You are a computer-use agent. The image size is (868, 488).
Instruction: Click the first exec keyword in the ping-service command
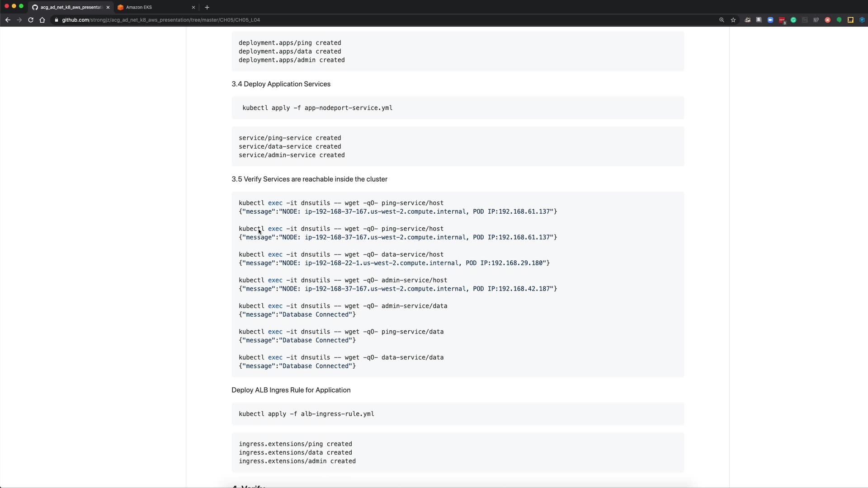(275, 203)
